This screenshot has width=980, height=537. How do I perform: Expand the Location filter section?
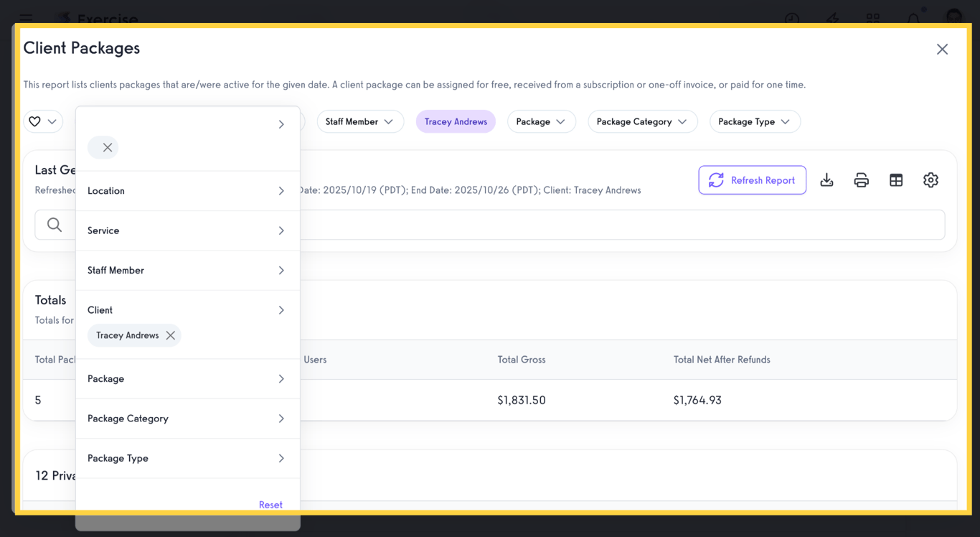tap(187, 190)
